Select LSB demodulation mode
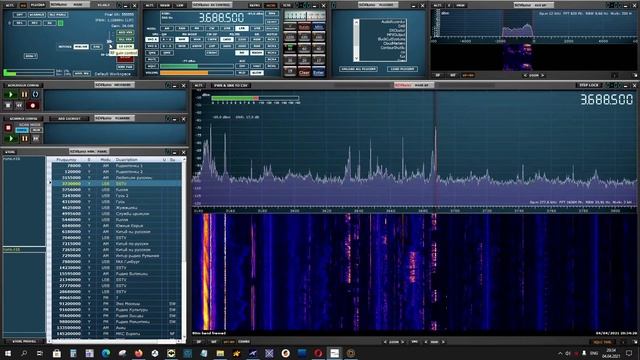Viewport: 640px width, 360px height. coord(242,29)
